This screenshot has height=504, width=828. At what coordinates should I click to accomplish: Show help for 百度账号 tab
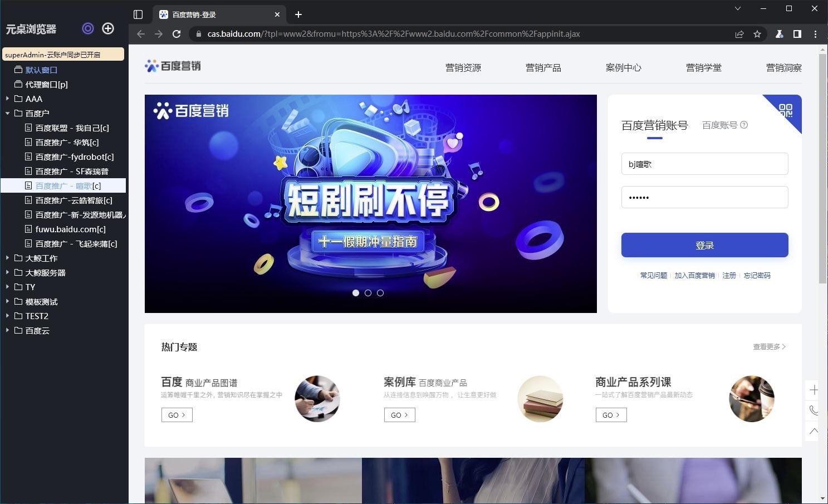pyautogui.click(x=744, y=125)
